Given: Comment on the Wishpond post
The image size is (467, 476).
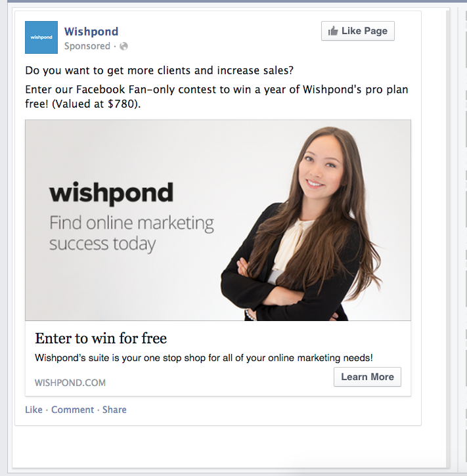Looking at the screenshot, I should [72, 410].
